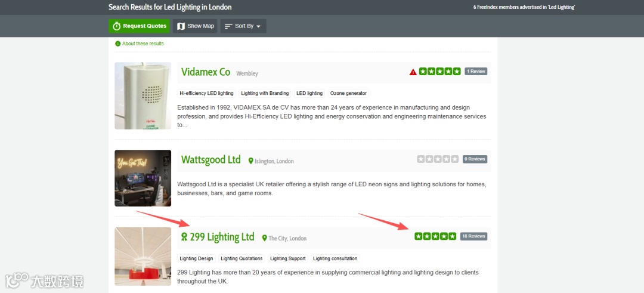Click The City, London location text

(x=287, y=238)
